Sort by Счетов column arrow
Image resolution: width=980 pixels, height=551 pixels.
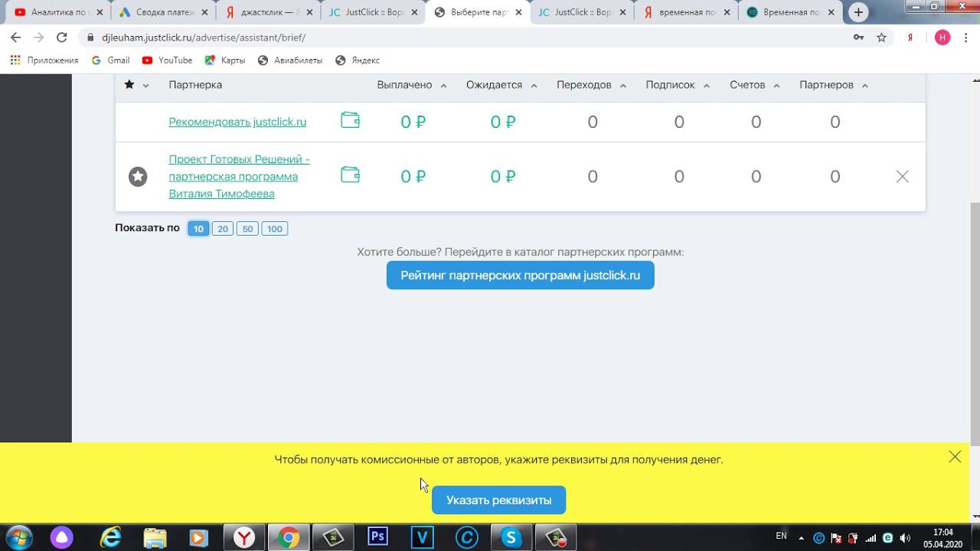pos(776,86)
